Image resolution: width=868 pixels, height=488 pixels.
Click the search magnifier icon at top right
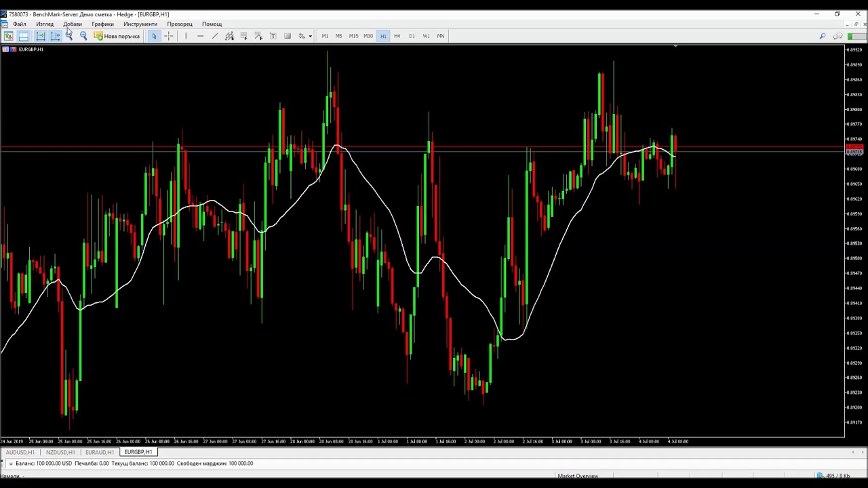point(823,36)
